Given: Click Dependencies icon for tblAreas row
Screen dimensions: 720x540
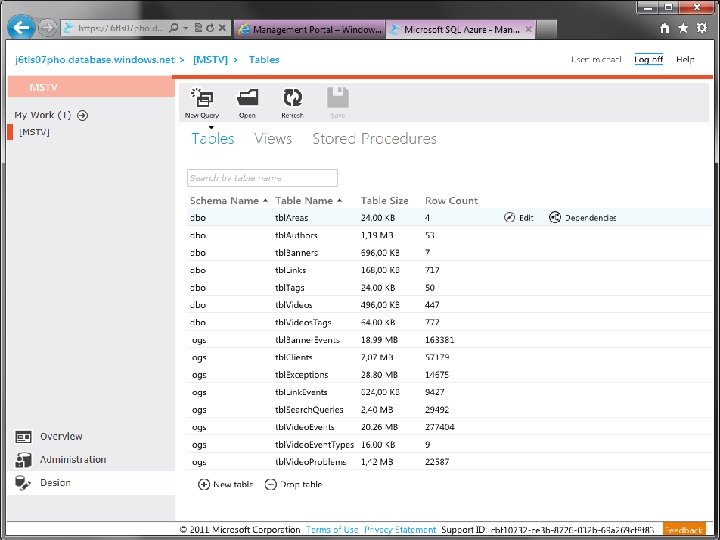Looking at the screenshot, I should (x=555, y=217).
